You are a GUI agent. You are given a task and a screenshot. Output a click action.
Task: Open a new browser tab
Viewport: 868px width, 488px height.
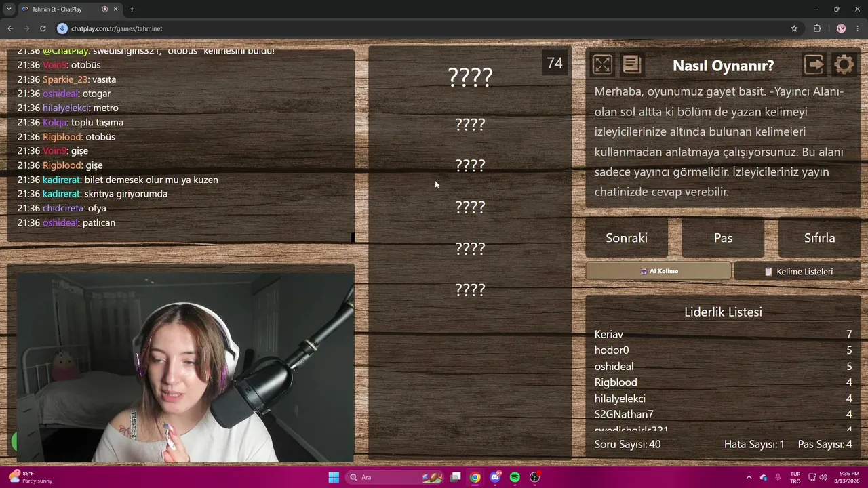pos(132,9)
